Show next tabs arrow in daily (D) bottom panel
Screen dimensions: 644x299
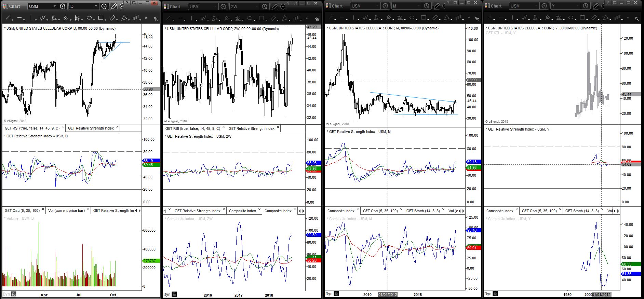[x=139, y=210]
